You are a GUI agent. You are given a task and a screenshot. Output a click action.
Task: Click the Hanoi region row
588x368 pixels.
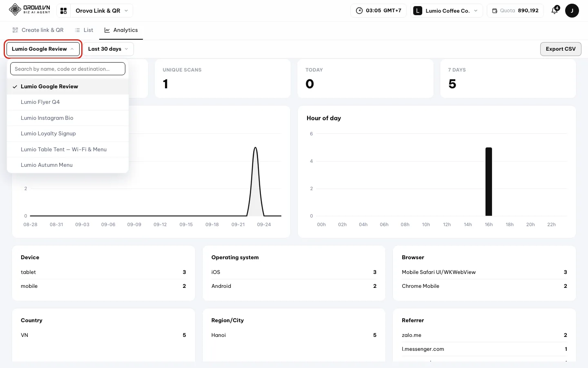click(x=294, y=335)
